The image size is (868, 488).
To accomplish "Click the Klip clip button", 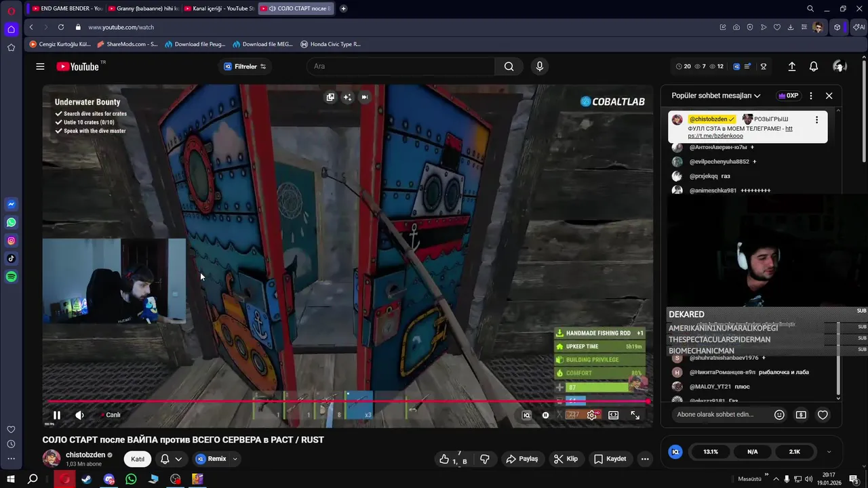I will [x=566, y=459].
